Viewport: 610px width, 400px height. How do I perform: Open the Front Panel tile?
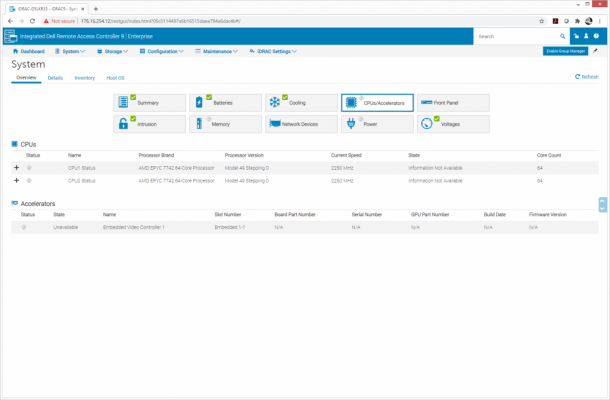point(453,103)
